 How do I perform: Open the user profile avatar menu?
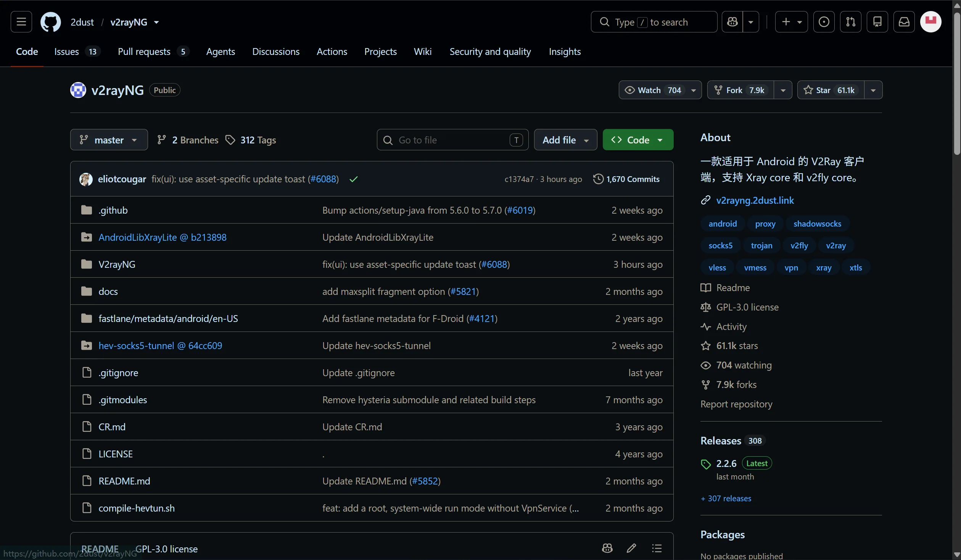(931, 22)
